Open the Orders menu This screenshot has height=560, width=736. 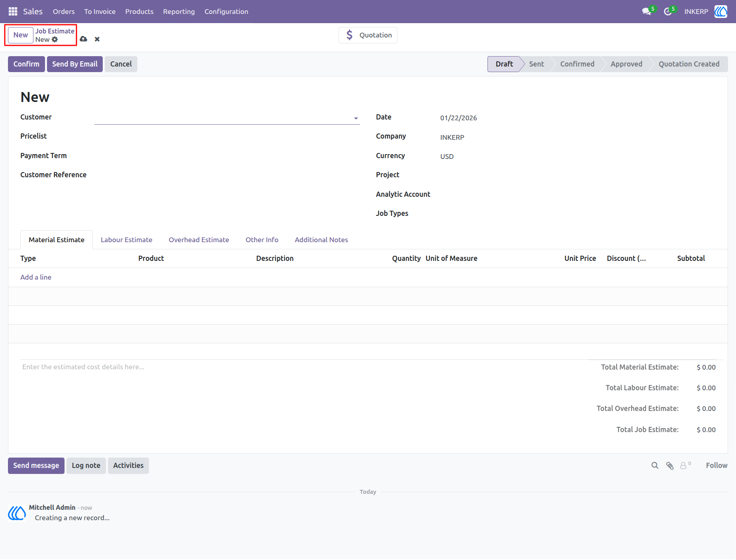coord(64,12)
